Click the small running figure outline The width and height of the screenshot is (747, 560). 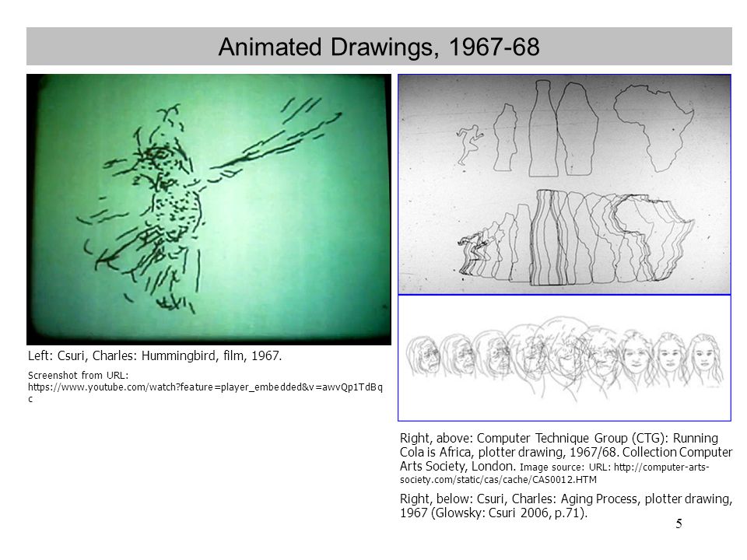tap(469, 145)
